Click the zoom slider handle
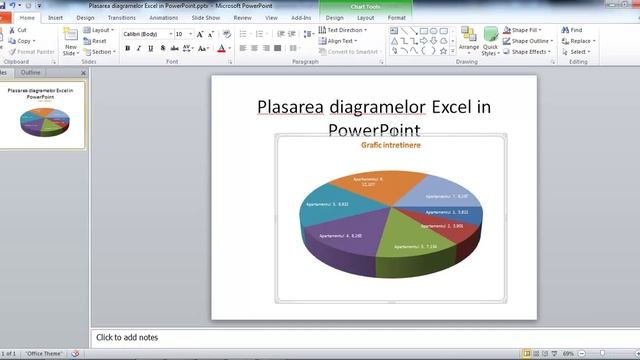640x360 pixels. [x=602, y=353]
